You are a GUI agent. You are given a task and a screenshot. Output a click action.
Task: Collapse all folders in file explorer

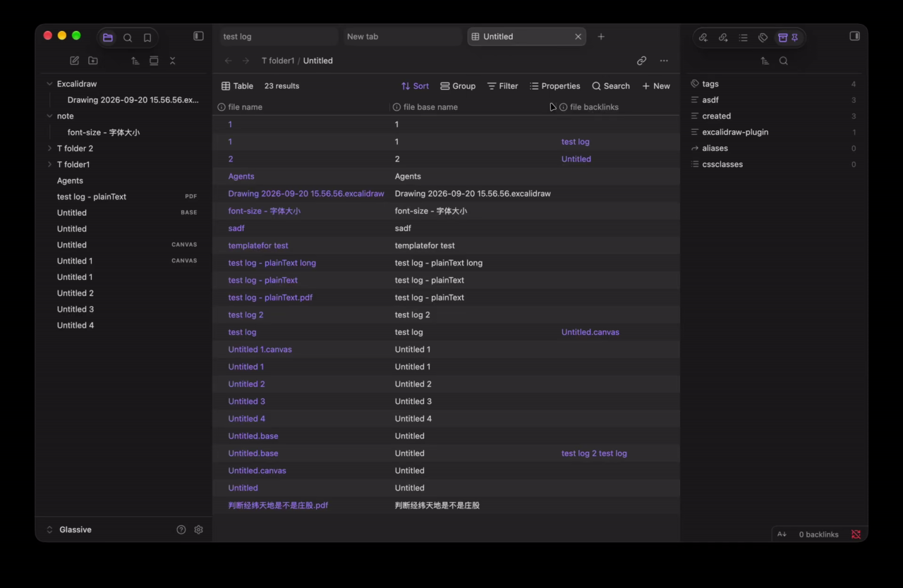coord(173,61)
